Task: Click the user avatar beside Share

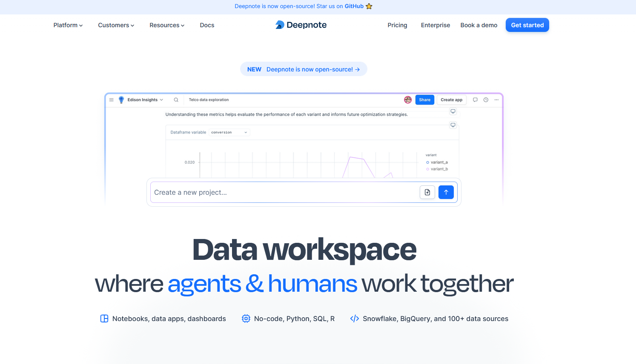Action: [x=408, y=100]
